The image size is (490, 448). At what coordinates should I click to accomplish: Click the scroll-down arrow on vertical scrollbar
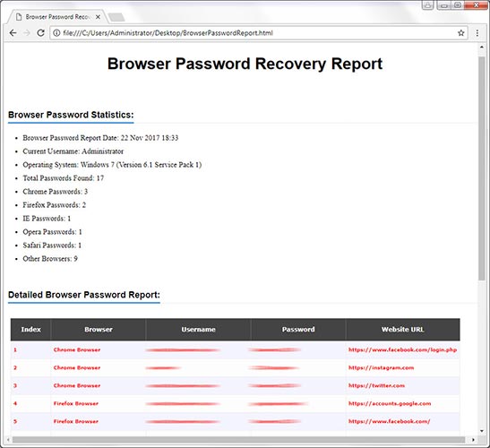482,431
